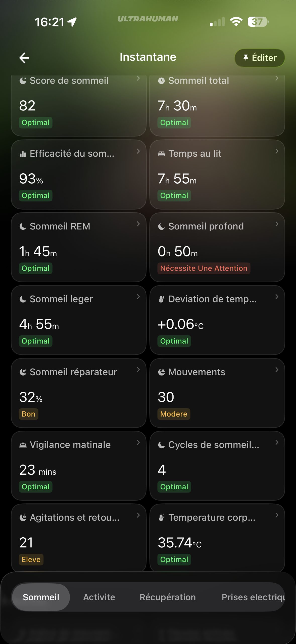Screen dimensions: 296x644
Task: Select the Prises electriques tab
Action: 253,597
